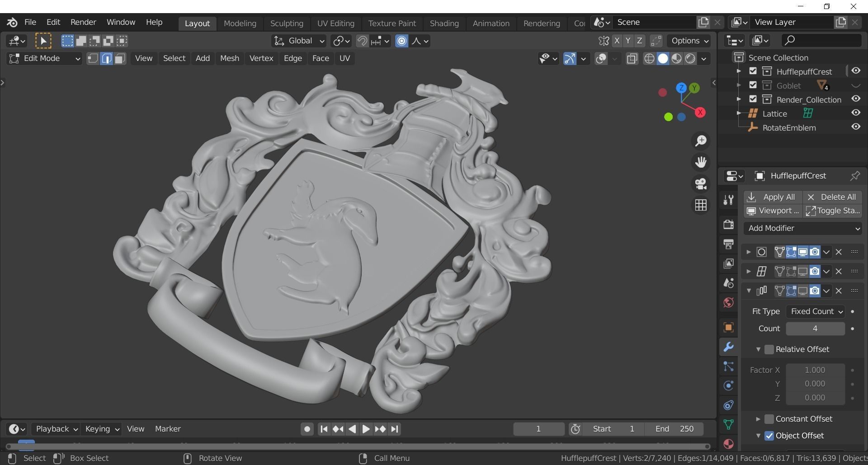The width and height of the screenshot is (868, 465).
Task: Open the Edit Mode dropdown
Action: (44, 59)
